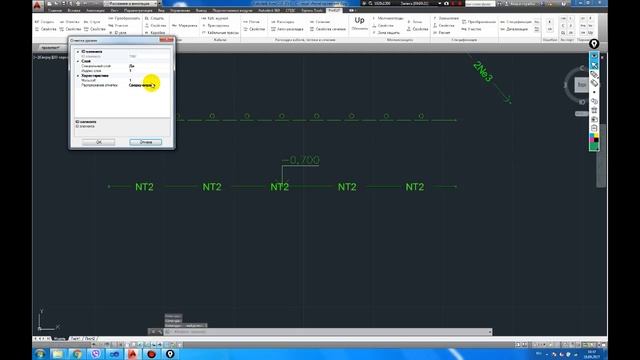Open the Расположение отметки value dropdown
The image size is (640, 360).
click(149, 85)
